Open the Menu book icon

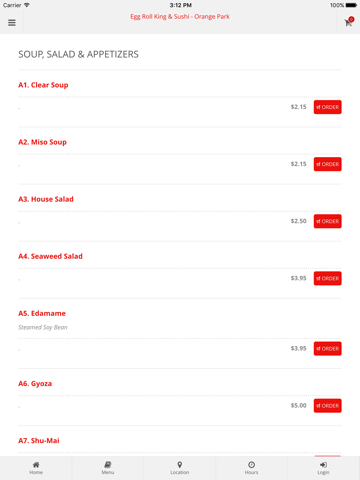[x=108, y=465]
